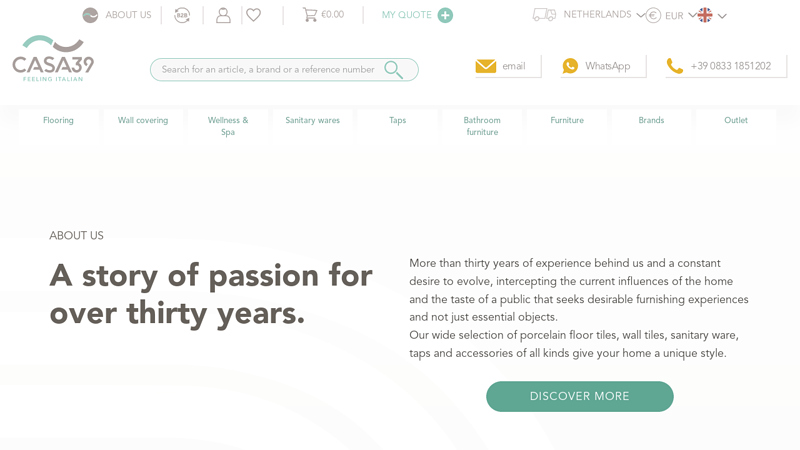The image size is (800, 450).
Task: Click the user account icon
Action: (223, 15)
